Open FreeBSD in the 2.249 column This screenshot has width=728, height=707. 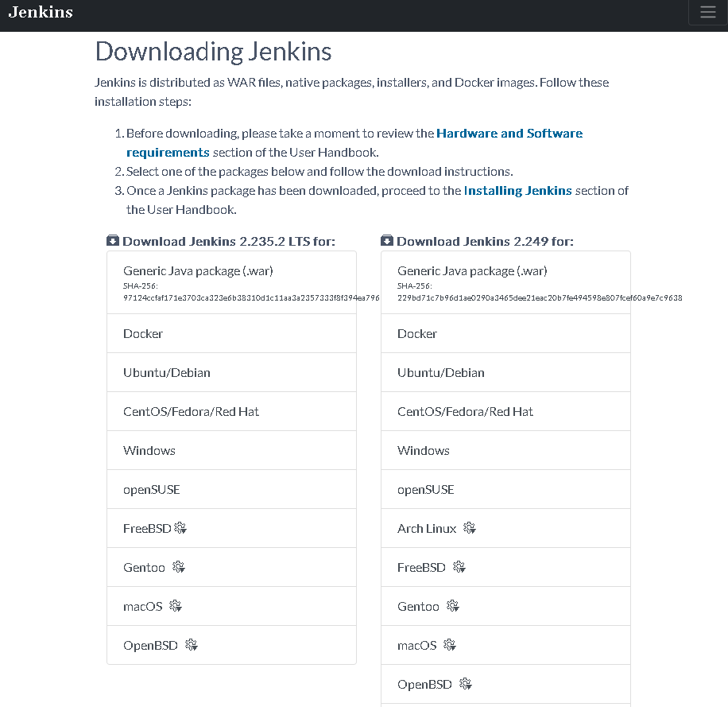pyautogui.click(x=505, y=568)
